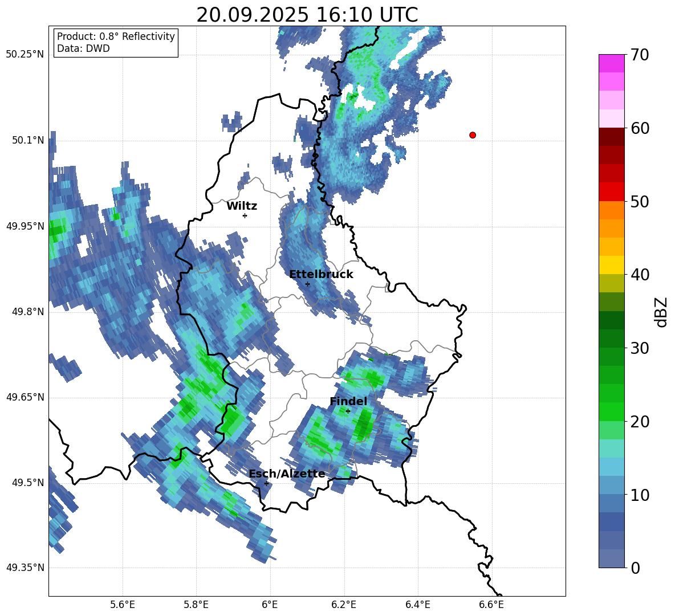Click the orange colorbar segment below 50
Viewport: 675px width, 616px height.
611,210
